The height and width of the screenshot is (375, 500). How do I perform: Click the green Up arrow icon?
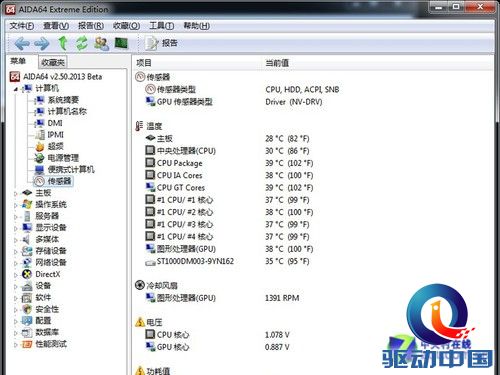coord(63,43)
